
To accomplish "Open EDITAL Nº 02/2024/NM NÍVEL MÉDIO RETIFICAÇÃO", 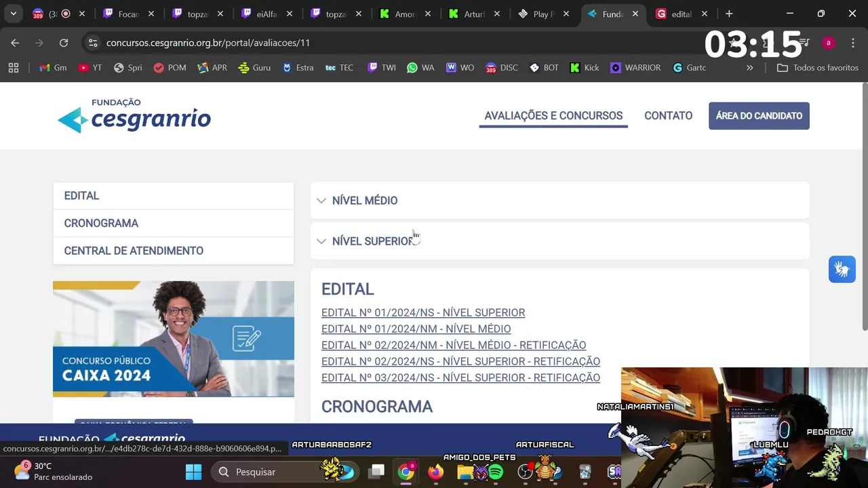I will click(454, 345).
